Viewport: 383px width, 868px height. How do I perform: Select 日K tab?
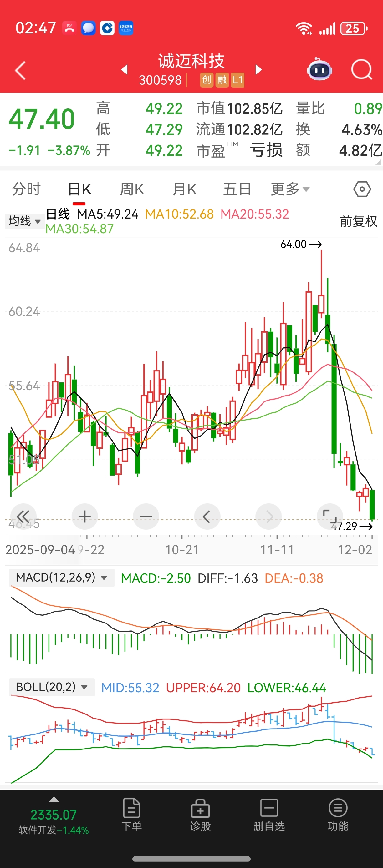[x=79, y=189]
